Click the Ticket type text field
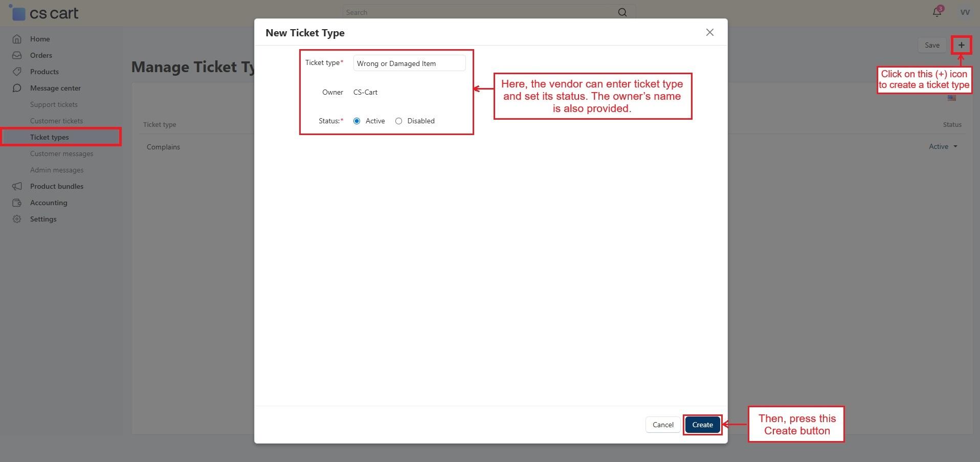 click(409, 63)
